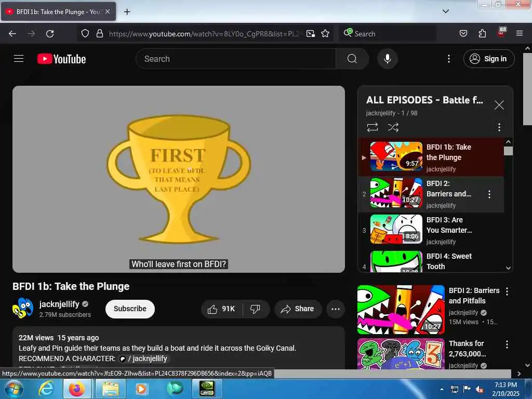Image resolution: width=532 pixels, height=399 pixels.
Task: Play BFDI 2: Barriers and... from playlist
Action: (x=431, y=194)
